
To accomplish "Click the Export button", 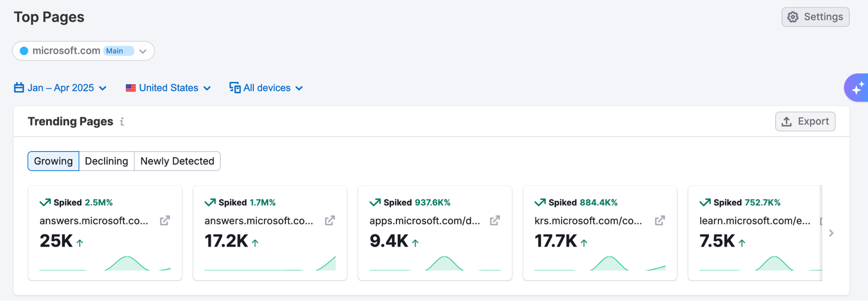I will click(805, 121).
